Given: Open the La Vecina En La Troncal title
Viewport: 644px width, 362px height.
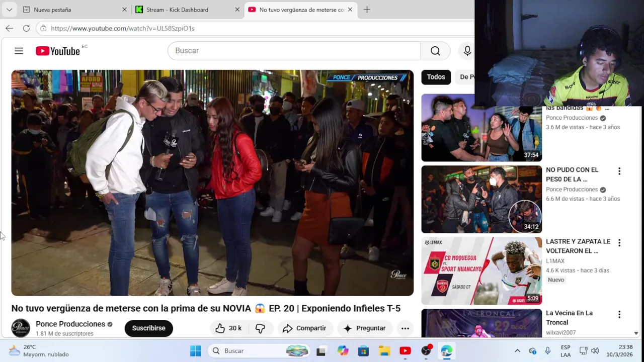Looking at the screenshot, I should coord(569,318).
